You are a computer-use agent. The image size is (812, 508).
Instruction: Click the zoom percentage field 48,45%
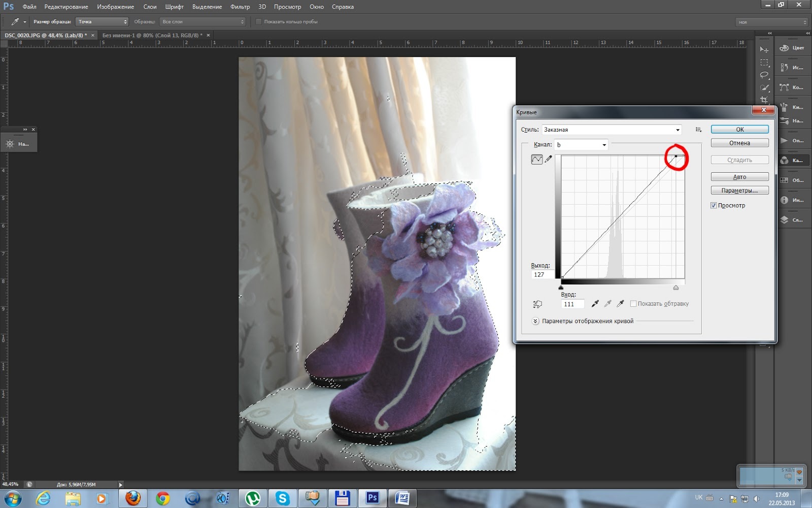click(11, 485)
